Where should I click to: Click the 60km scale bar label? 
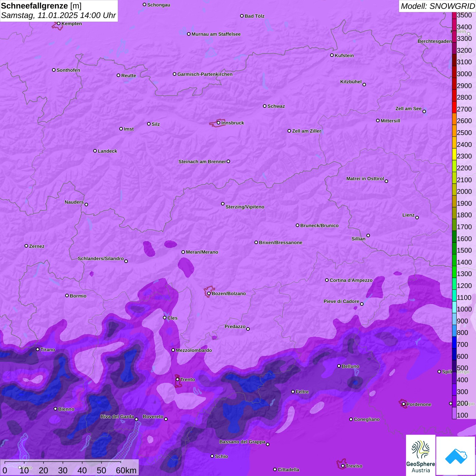(126, 470)
